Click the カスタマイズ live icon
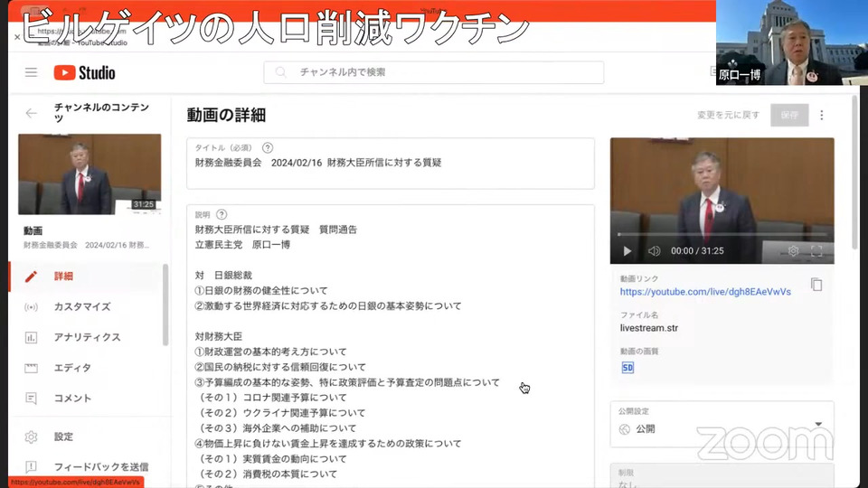 click(31, 307)
